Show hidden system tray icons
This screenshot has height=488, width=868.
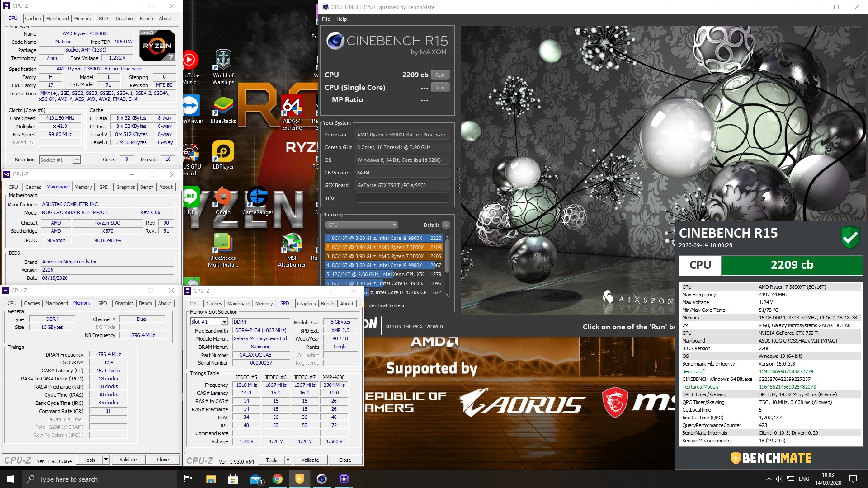tap(769, 479)
